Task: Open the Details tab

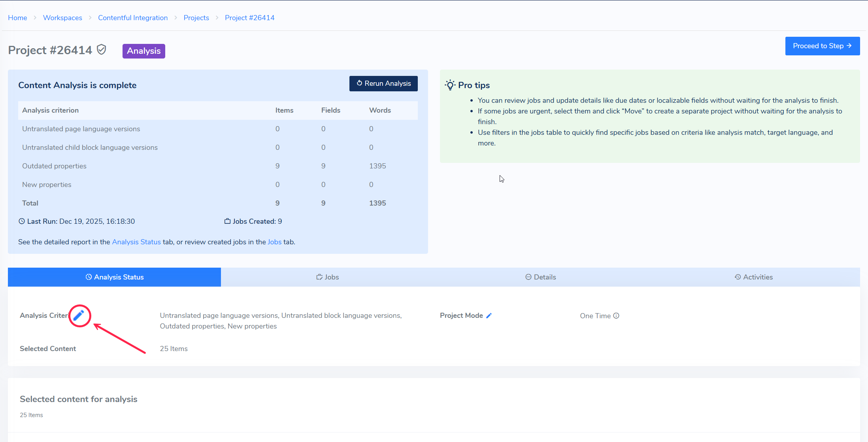Action: tap(540, 277)
